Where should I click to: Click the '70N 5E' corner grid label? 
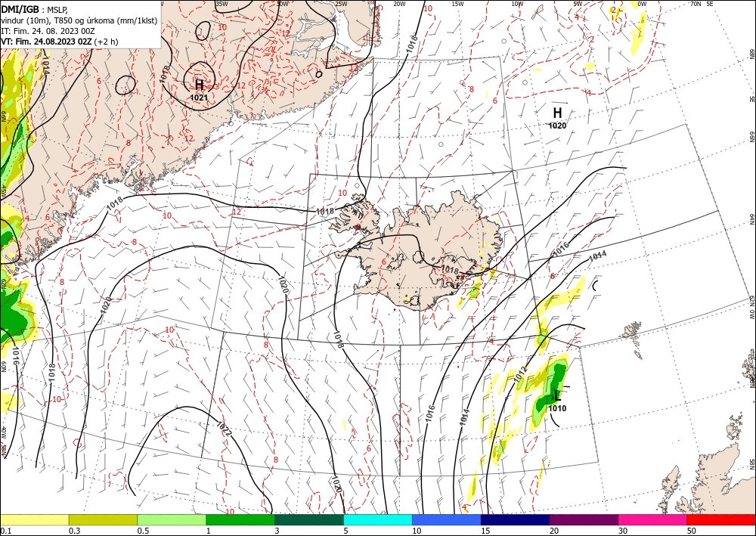point(702,4)
